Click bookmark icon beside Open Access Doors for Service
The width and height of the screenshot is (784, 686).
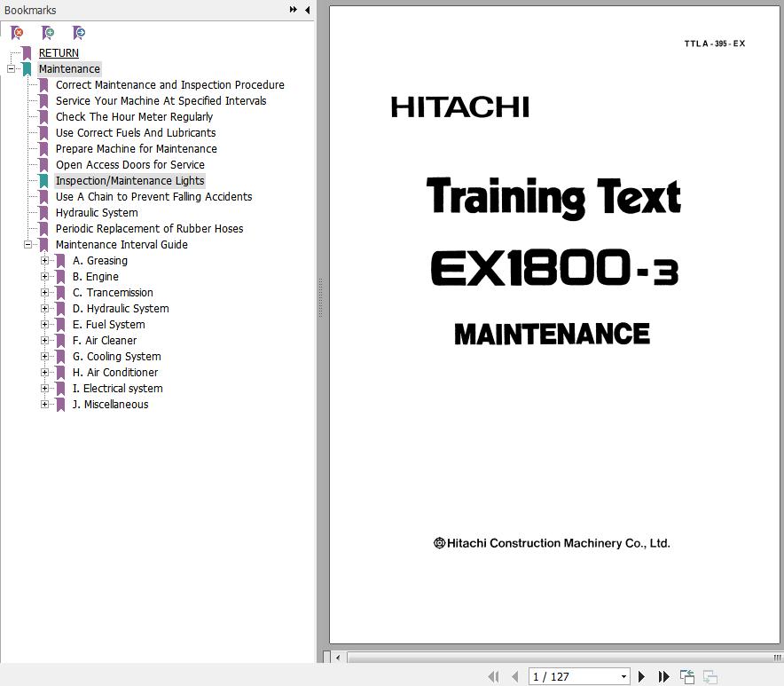tap(44, 164)
